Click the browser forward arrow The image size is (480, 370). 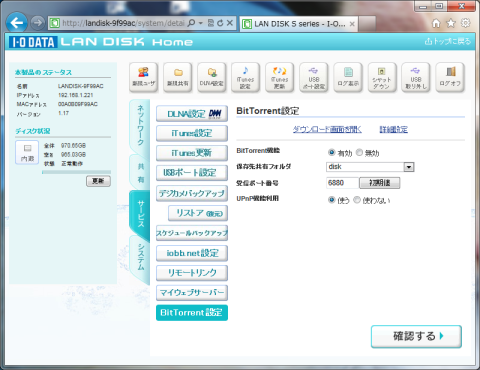click(38, 23)
